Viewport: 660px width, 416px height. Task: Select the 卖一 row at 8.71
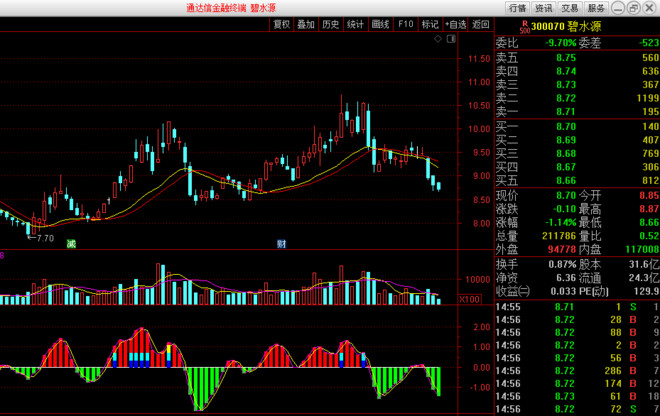pyautogui.click(x=578, y=112)
